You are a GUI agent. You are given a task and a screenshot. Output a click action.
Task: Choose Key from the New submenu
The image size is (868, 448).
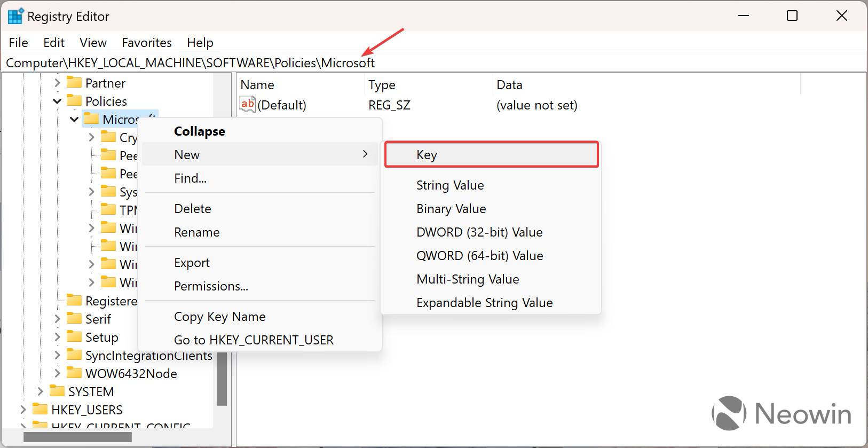(x=491, y=155)
